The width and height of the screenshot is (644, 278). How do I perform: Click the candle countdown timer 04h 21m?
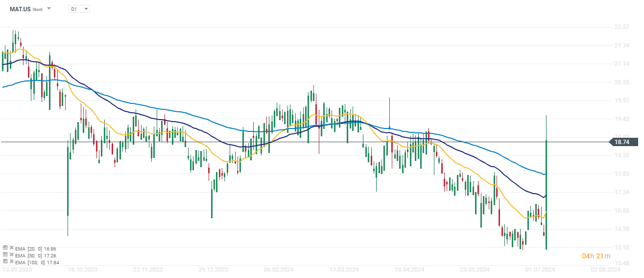point(596,256)
